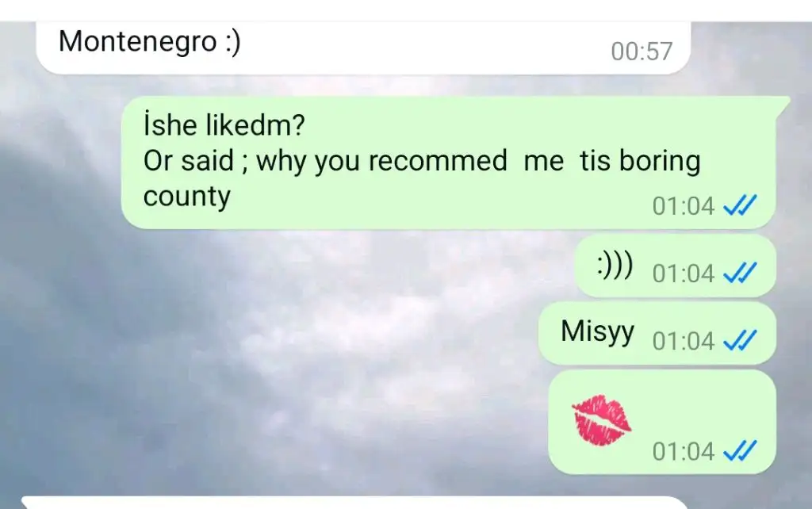Tap the 00:57 timestamp on Montenegro message

pos(642,52)
